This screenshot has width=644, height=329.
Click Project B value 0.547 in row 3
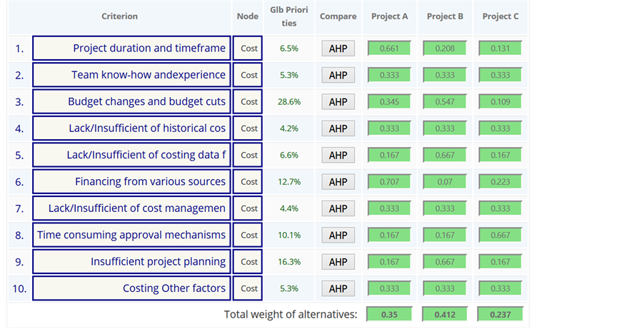[x=445, y=101]
